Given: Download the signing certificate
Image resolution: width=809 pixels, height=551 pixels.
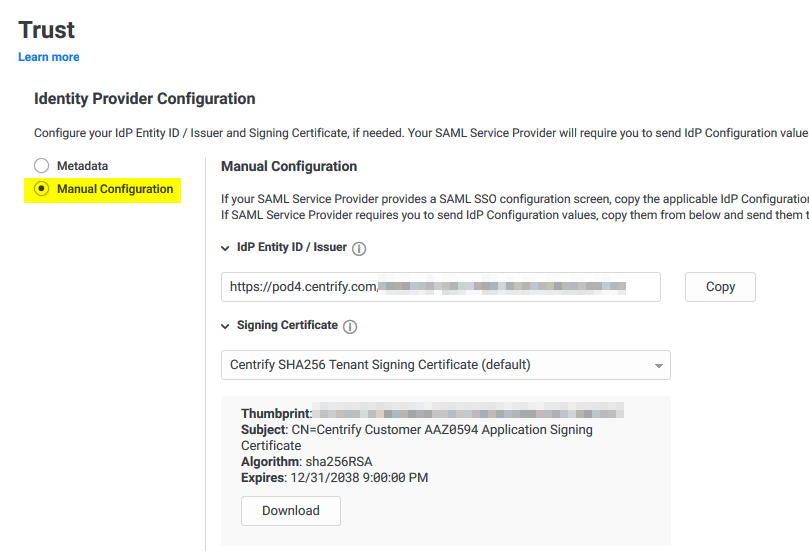Looking at the screenshot, I should (x=291, y=511).
